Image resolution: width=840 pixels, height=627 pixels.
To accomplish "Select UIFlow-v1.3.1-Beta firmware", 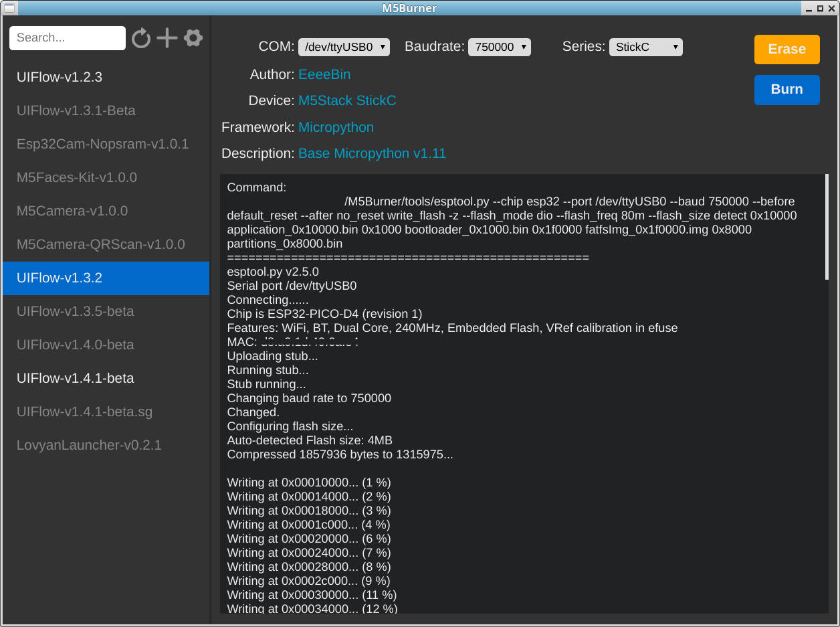I will point(106,110).
